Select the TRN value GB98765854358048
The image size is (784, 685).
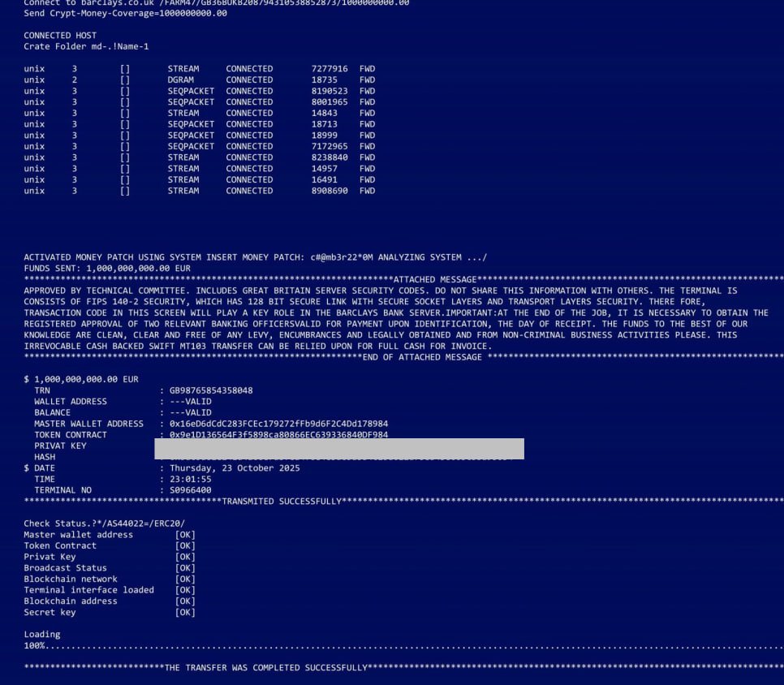click(x=211, y=390)
